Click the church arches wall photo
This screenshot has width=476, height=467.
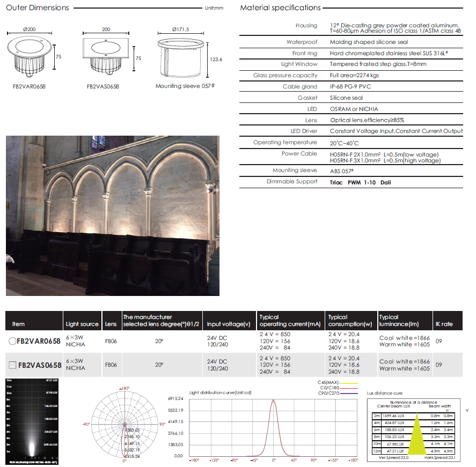click(x=113, y=216)
